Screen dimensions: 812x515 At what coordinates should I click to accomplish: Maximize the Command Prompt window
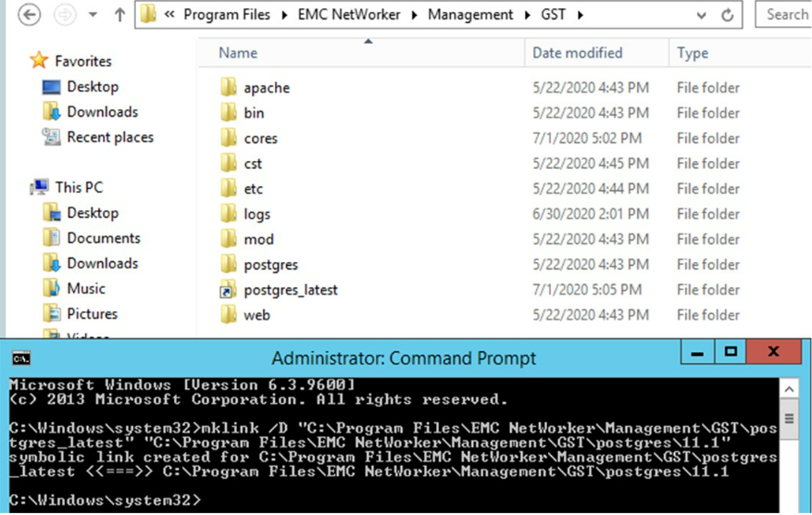point(731,353)
